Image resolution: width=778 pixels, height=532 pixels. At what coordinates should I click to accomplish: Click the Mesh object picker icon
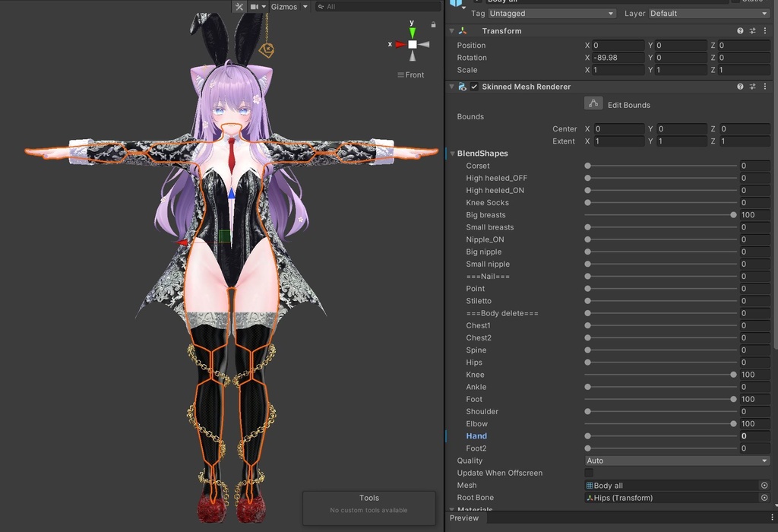764,486
